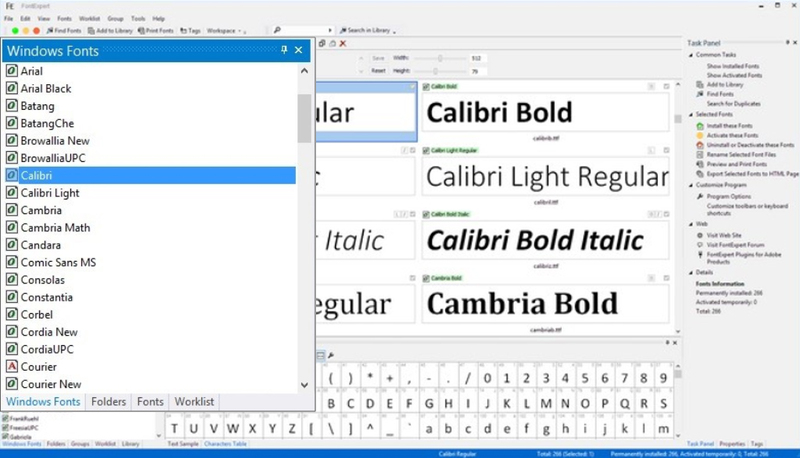Click the red A icon beside Courier
Viewport: 800px width, 458px height.
11,366
